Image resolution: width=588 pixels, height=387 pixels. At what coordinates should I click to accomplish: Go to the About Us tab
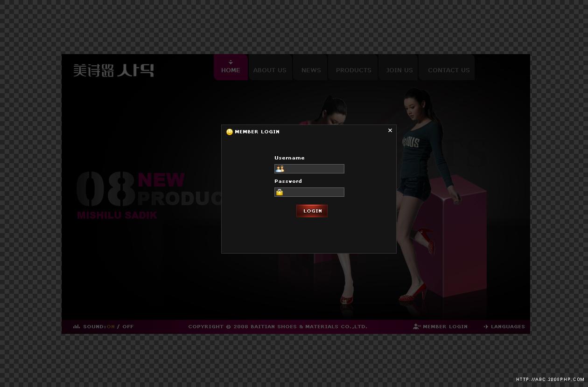[x=270, y=70]
